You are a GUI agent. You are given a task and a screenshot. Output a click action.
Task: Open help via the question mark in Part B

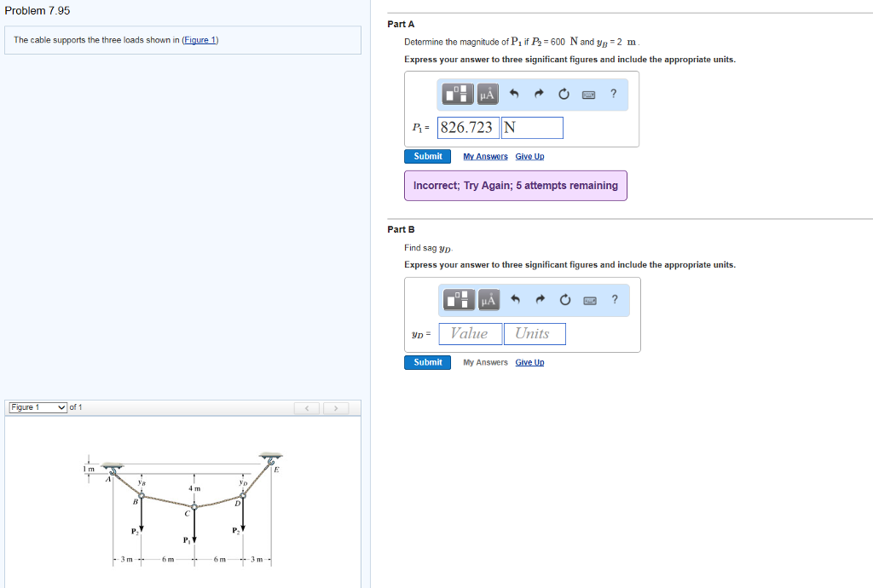(x=614, y=300)
